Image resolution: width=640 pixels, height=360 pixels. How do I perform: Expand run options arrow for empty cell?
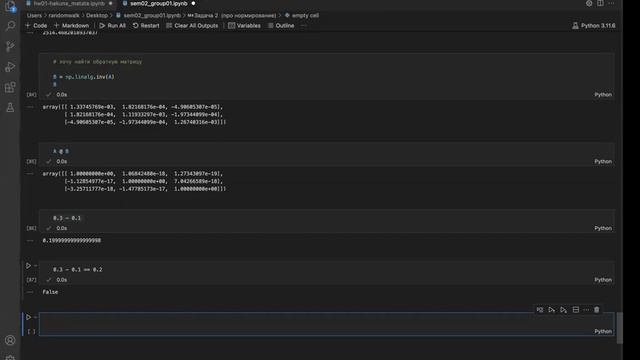pyautogui.click(x=36, y=317)
